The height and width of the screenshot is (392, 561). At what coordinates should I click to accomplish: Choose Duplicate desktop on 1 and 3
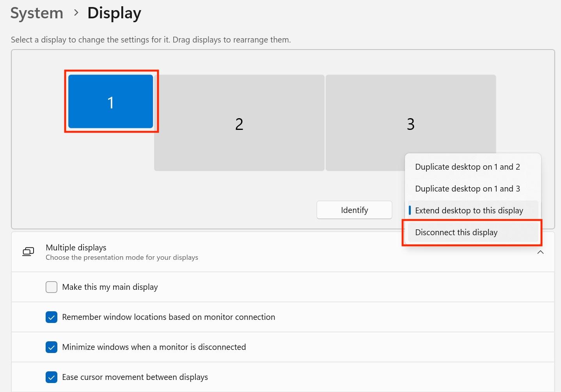point(467,189)
